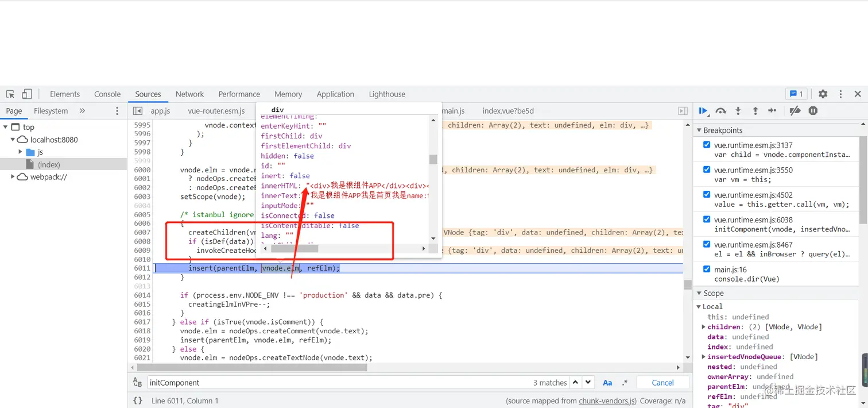This screenshot has width=868, height=408.
Task: Step over next function call
Action: coord(721,111)
